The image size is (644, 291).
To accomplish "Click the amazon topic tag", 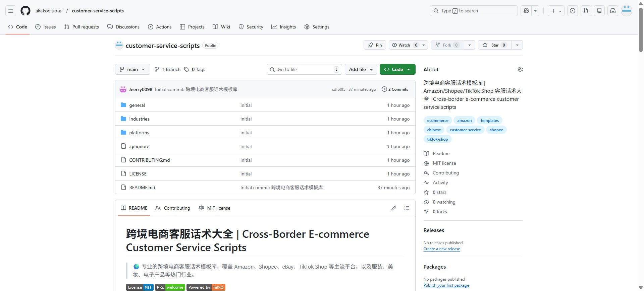I will point(464,121).
